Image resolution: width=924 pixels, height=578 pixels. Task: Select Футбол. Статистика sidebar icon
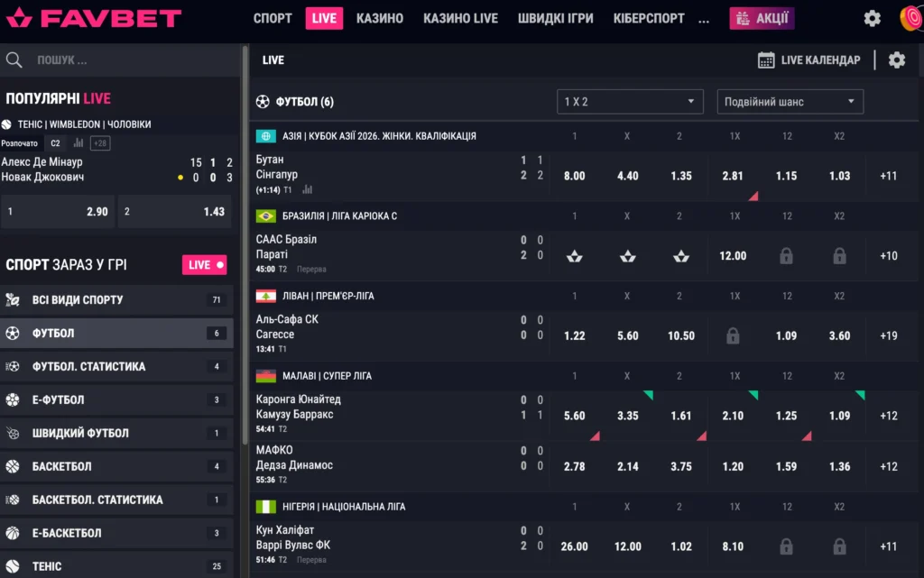13,366
